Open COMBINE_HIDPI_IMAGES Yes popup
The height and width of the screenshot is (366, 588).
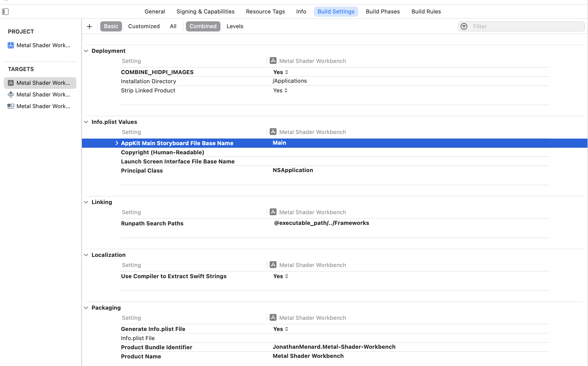(281, 72)
